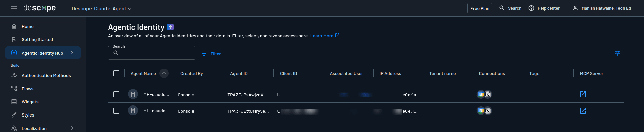Open the hamburger navigation menu

tap(14, 8)
